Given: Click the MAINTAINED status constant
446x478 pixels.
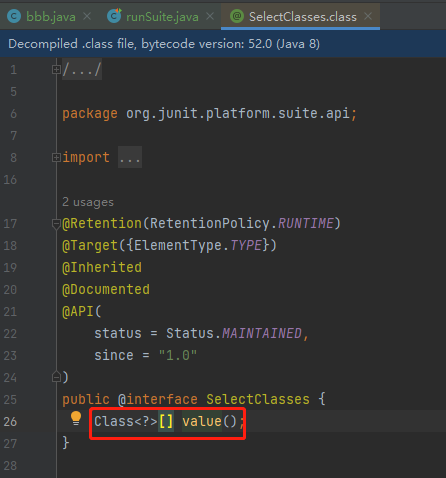Looking at the screenshot, I should (x=262, y=333).
